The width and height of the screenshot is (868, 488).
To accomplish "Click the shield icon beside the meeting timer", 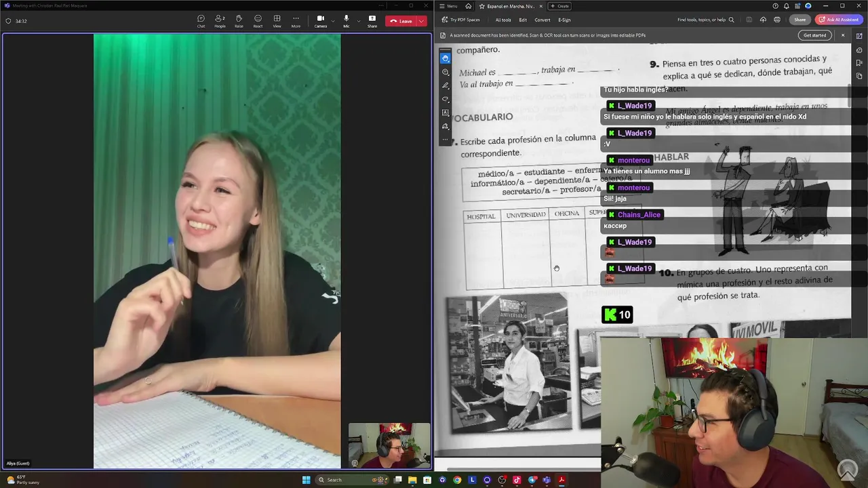I will (8, 21).
